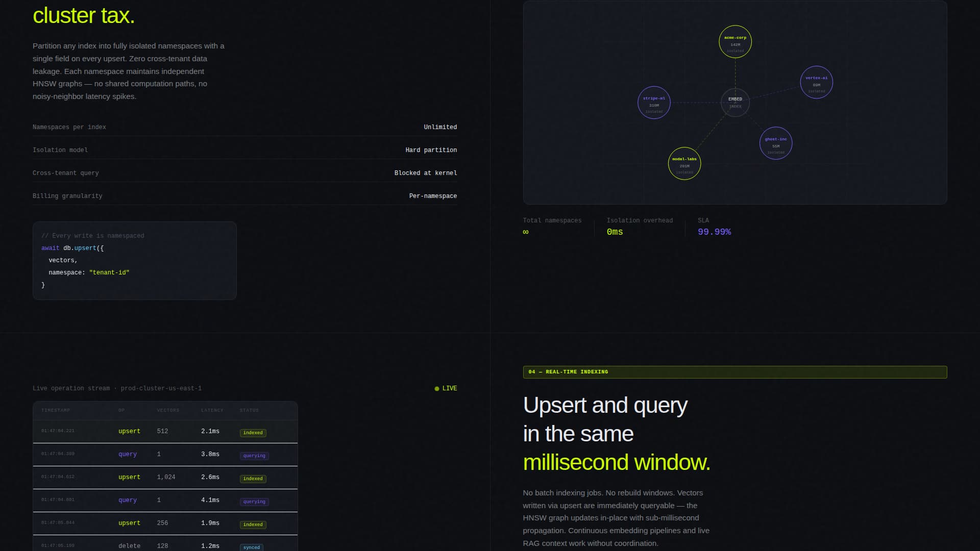
Task: Click the 'Per-namespace' value
Action: coord(433,196)
